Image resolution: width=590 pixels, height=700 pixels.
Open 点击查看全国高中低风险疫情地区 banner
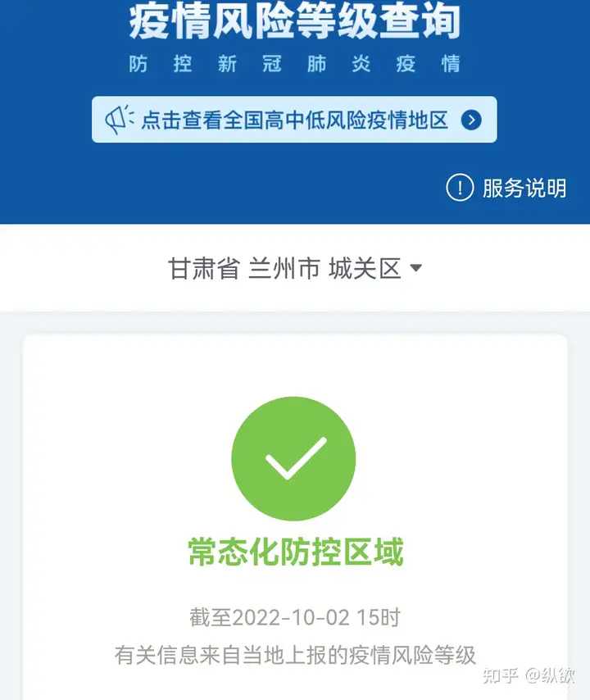(x=294, y=120)
